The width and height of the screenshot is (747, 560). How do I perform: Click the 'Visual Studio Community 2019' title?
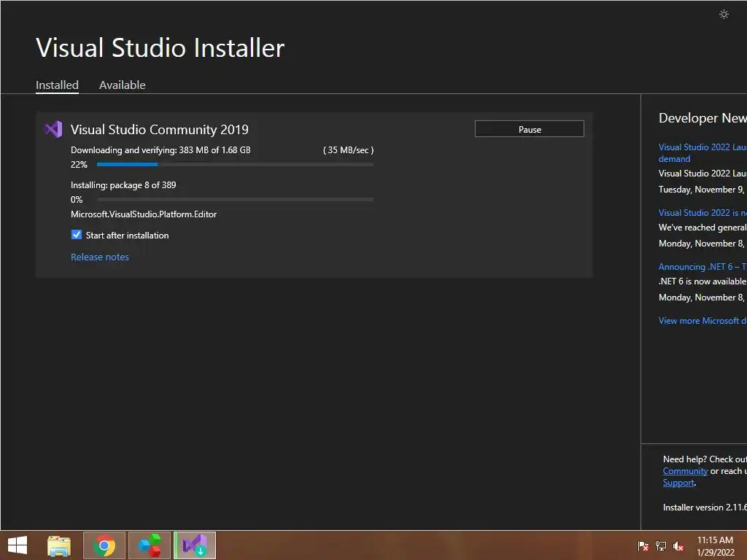coord(160,130)
